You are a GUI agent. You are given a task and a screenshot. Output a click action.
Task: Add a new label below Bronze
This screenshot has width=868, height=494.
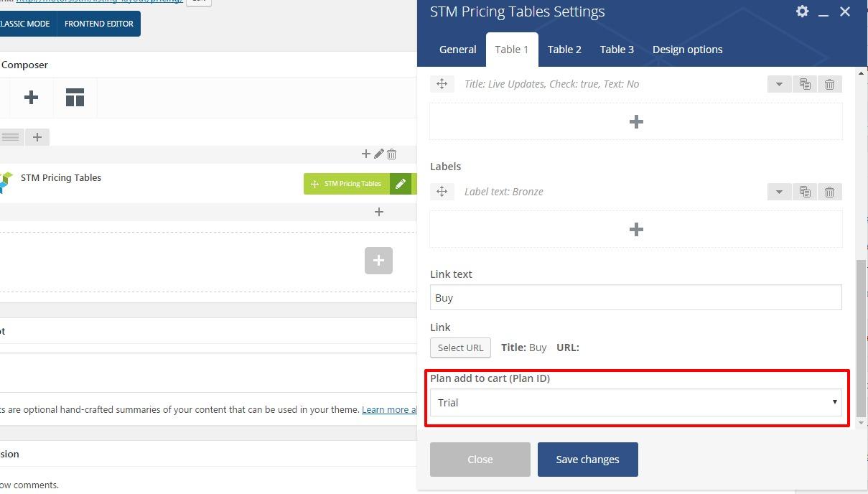click(636, 229)
